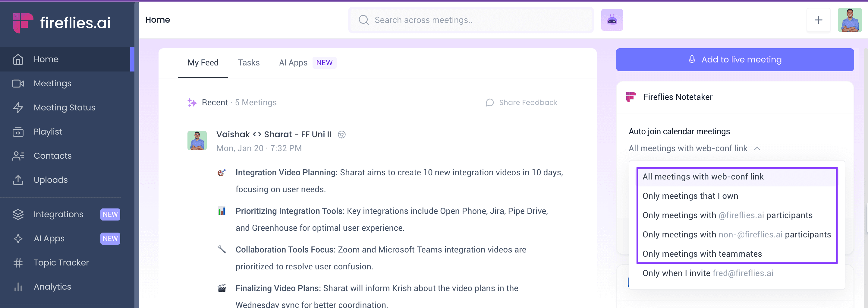The width and height of the screenshot is (868, 308).
Task: Click NEW badge beside sidebar AI Apps
Action: click(x=110, y=239)
